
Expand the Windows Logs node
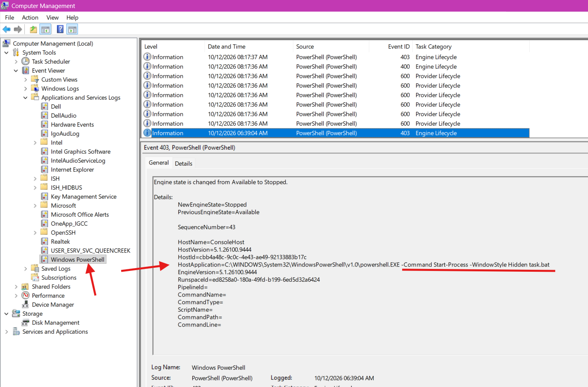tap(26, 88)
